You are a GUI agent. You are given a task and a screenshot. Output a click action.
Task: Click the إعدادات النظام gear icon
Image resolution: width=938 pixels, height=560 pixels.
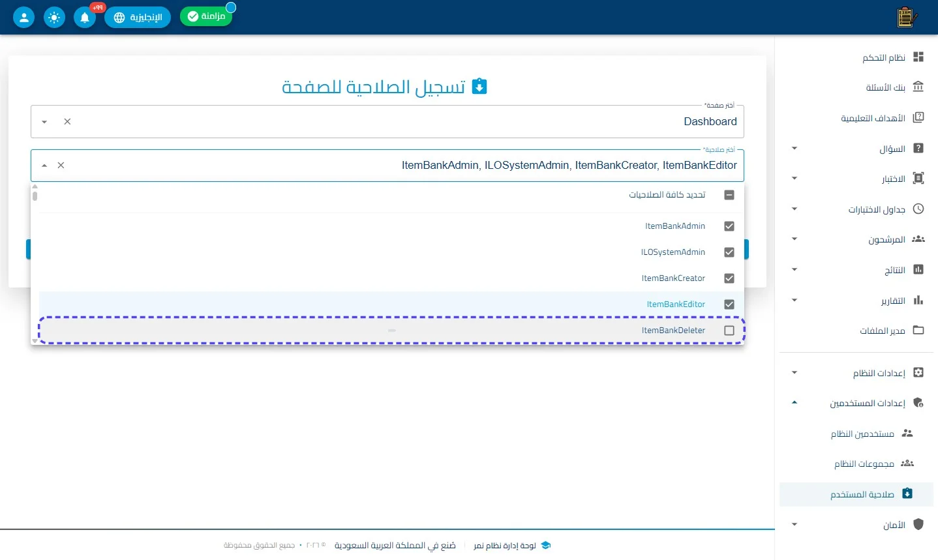point(918,373)
